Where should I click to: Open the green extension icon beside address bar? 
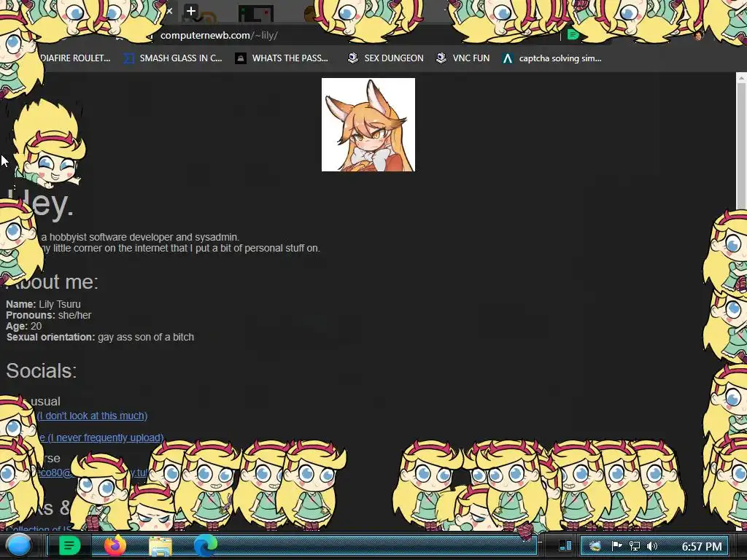tap(573, 35)
